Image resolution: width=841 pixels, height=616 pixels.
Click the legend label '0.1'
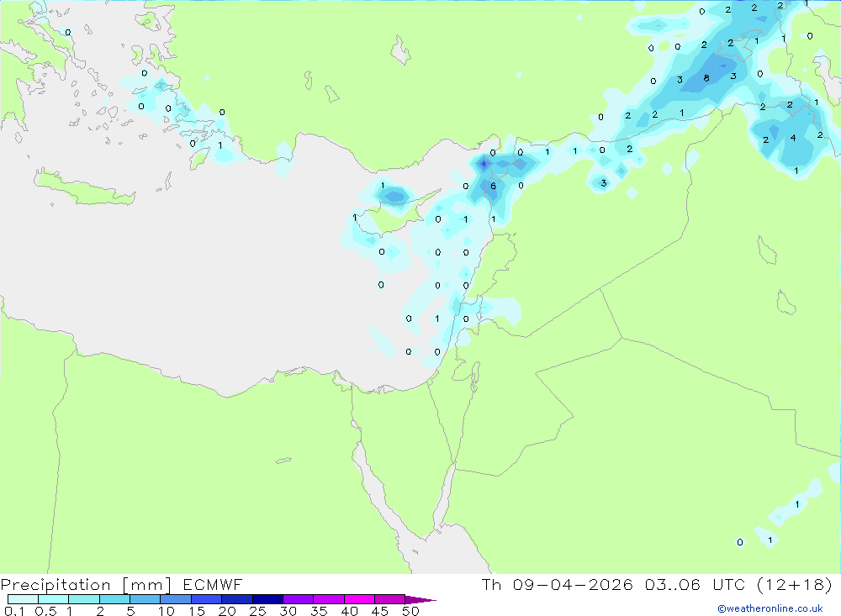14,611
